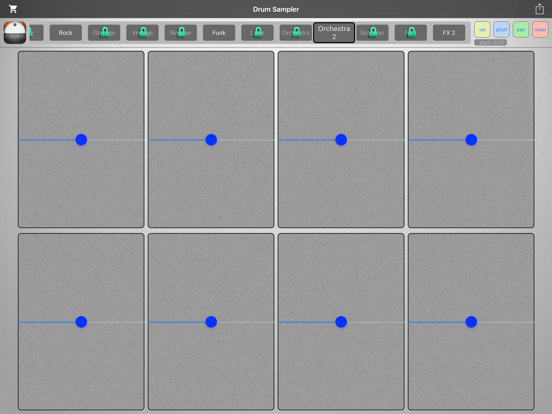Select the locked Garage kit

[104, 33]
